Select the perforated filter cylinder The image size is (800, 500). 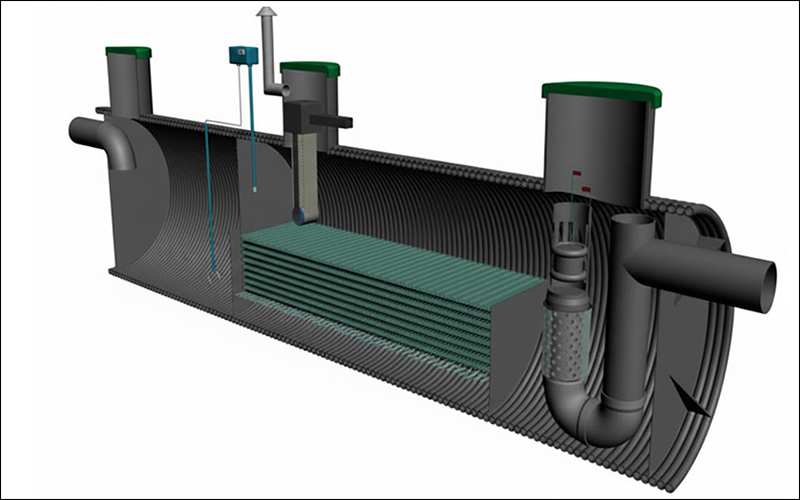point(566,344)
